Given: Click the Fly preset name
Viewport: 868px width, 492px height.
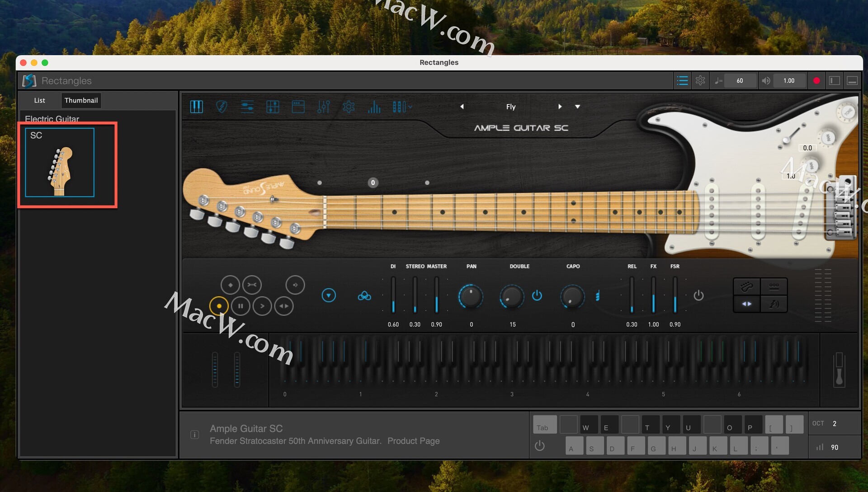Looking at the screenshot, I should [x=511, y=107].
